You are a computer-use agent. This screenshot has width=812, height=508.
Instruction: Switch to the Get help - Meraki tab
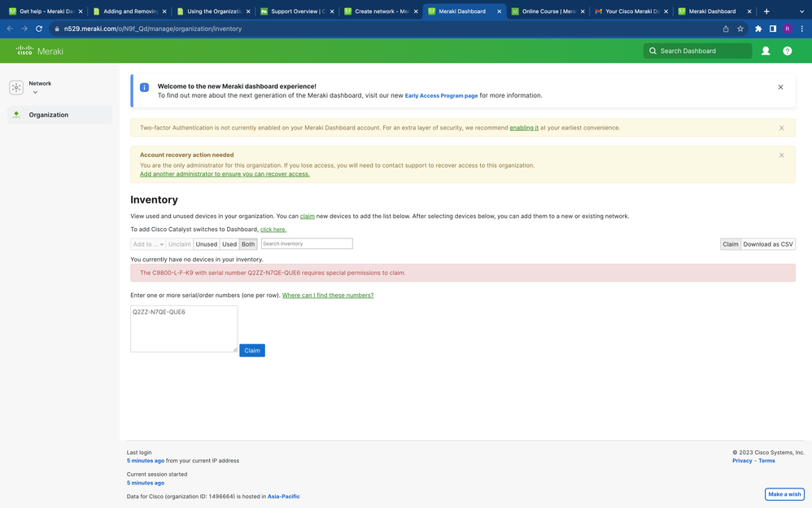pyautogui.click(x=46, y=11)
